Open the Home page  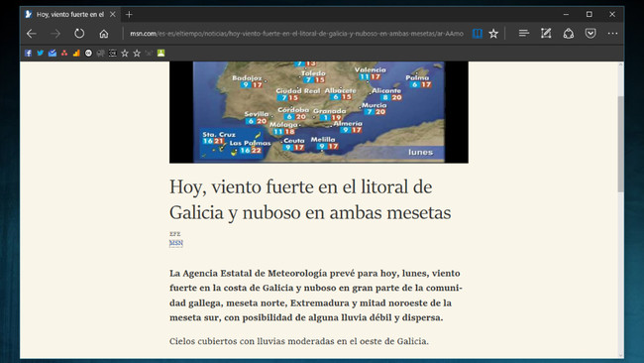pyautogui.click(x=103, y=34)
